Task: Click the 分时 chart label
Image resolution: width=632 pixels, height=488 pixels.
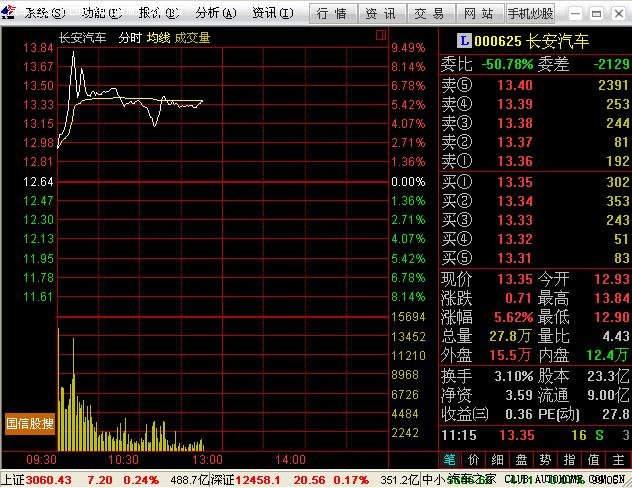Action: (x=130, y=38)
